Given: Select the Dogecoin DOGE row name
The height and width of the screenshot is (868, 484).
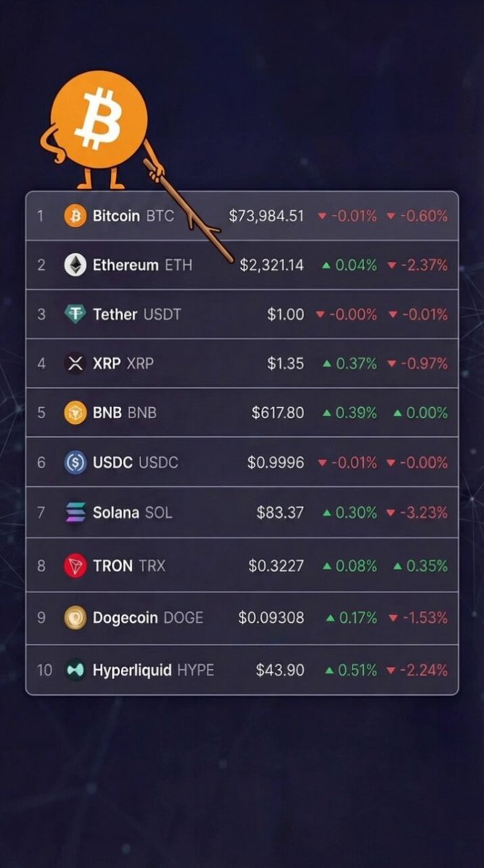Looking at the screenshot, I should pyautogui.click(x=148, y=618).
